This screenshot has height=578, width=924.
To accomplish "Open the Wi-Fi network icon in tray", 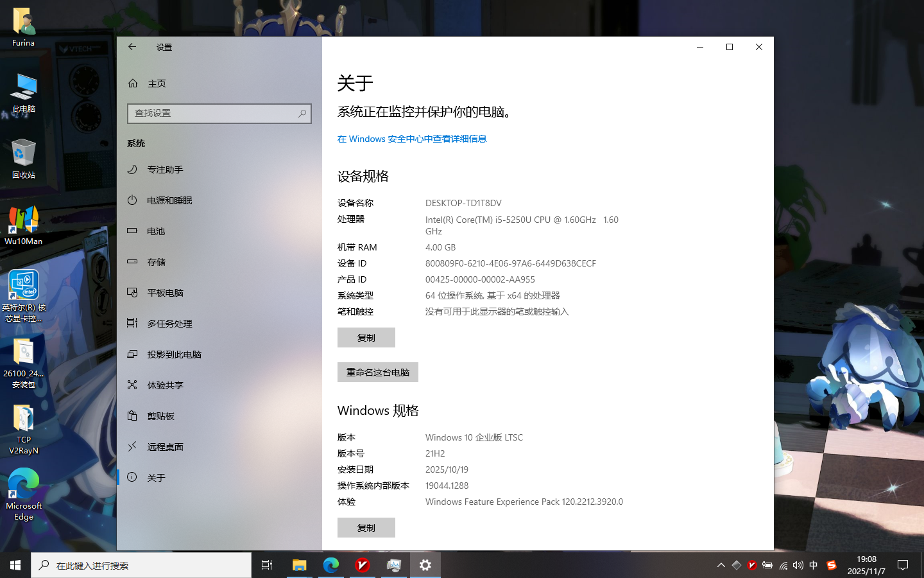I will pos(783,565).
